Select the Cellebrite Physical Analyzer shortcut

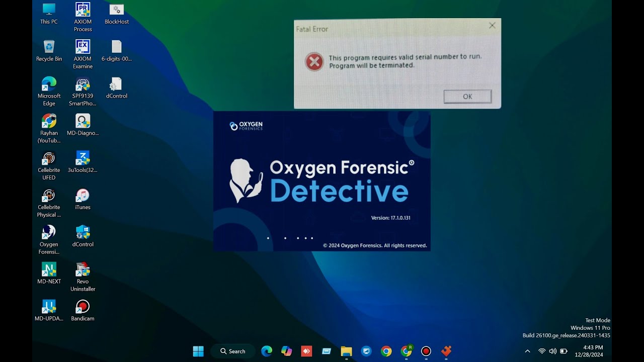pyautogui.click(x=49, y=203)
